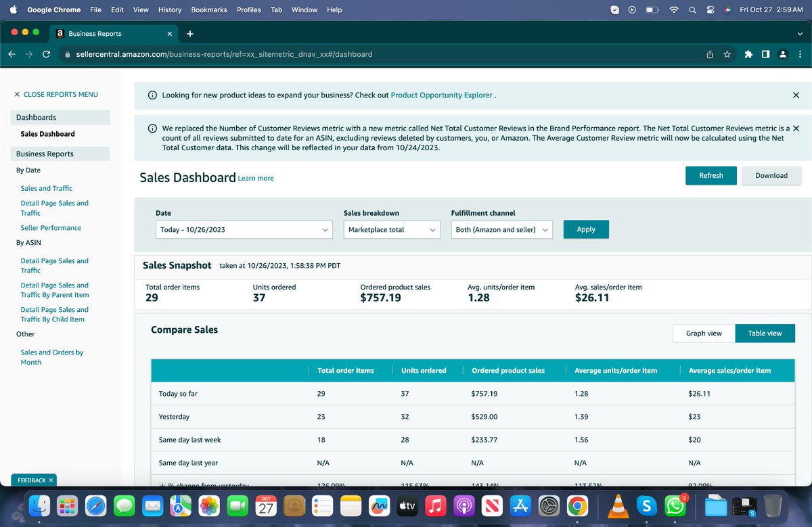
Task: Click the Chrome back arrow
Action: (12, 54)
